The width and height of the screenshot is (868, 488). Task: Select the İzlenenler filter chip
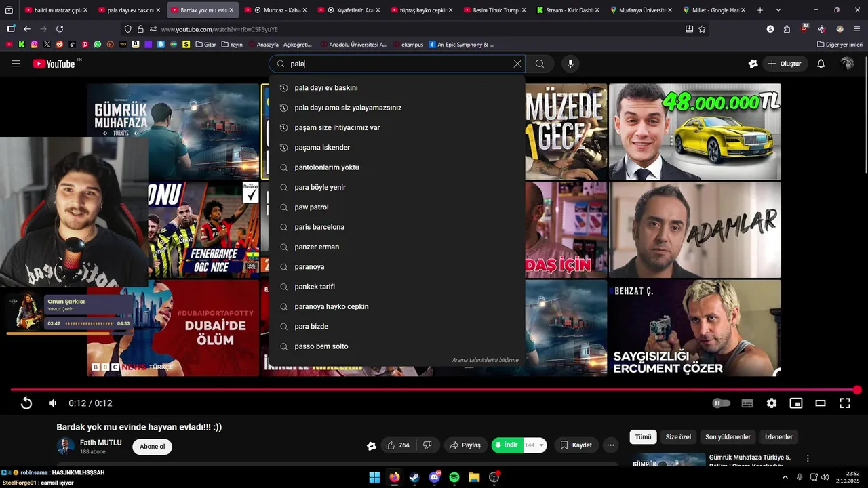pos(778,437)
